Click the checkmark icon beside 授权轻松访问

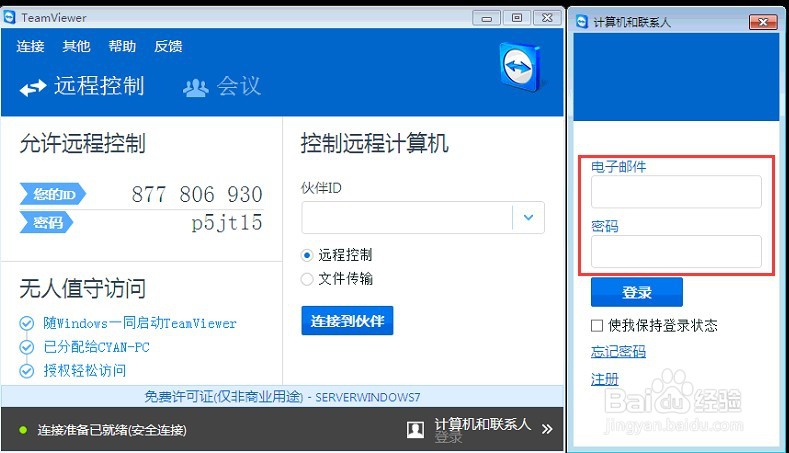pos(26,371)
